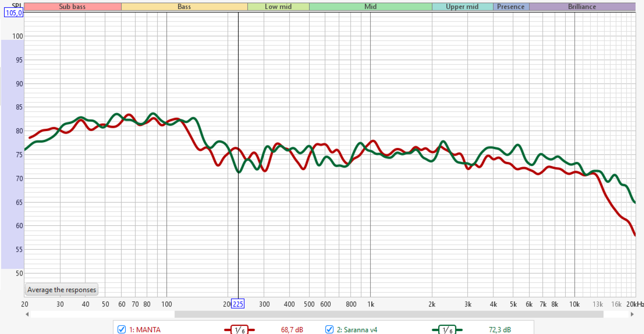Click the 2: Saranna v4 legend label
Image resolution: width=644 pixels, height=334 pixels.
[357, 330]
